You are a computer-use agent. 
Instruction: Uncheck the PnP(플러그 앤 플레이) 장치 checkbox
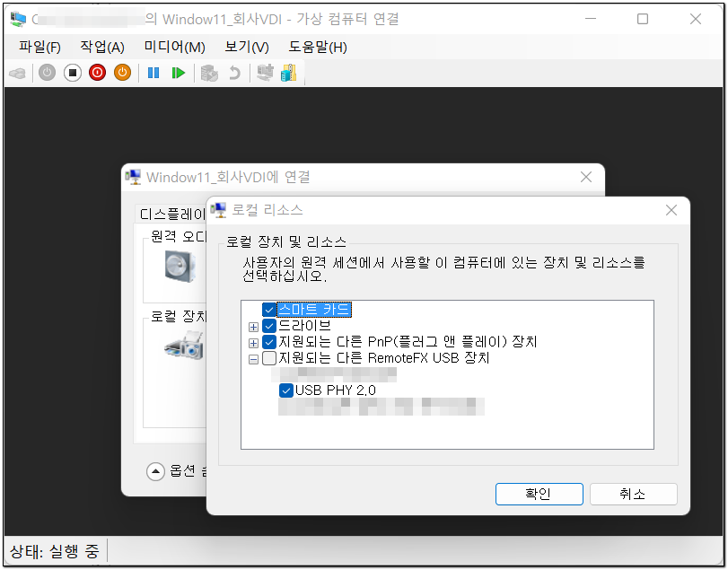click(x=269, y=342)
